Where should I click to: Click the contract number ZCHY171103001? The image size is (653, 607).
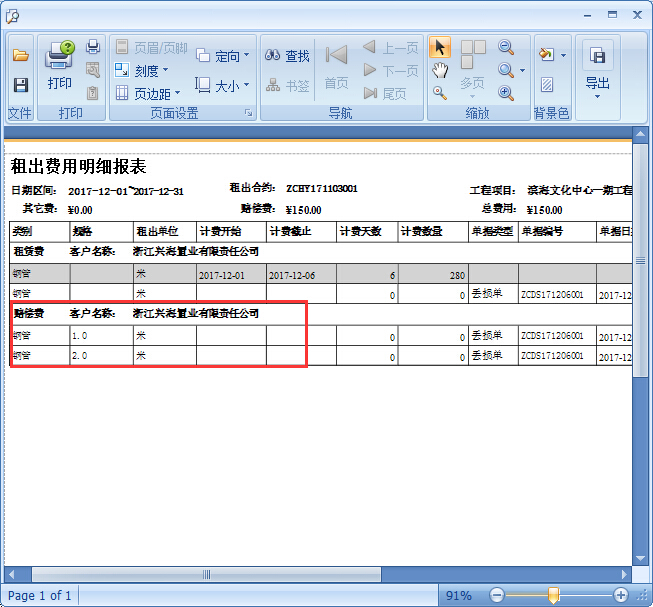[x=322, y=189]
